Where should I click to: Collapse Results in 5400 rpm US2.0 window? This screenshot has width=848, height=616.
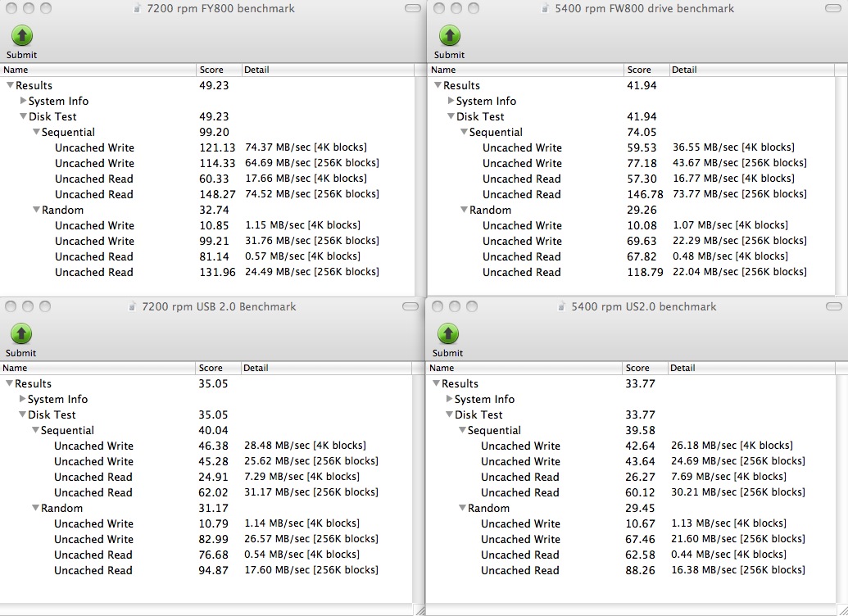(436, 383)
